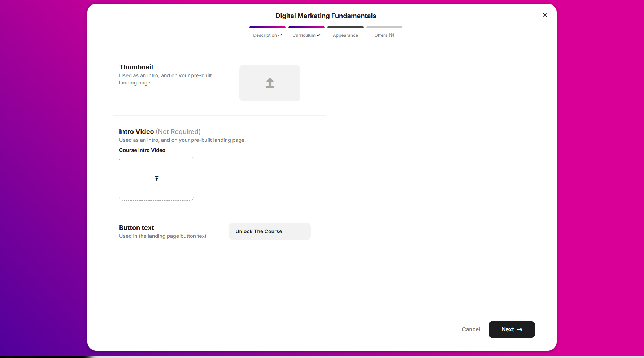
Task: Cancel the course setup
Action: coord(471,329)
